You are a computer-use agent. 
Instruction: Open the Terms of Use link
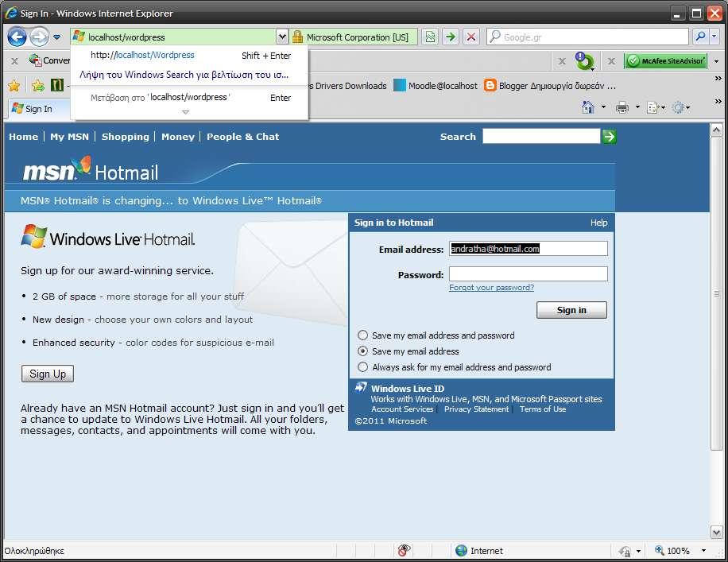[x=543, y=409]
